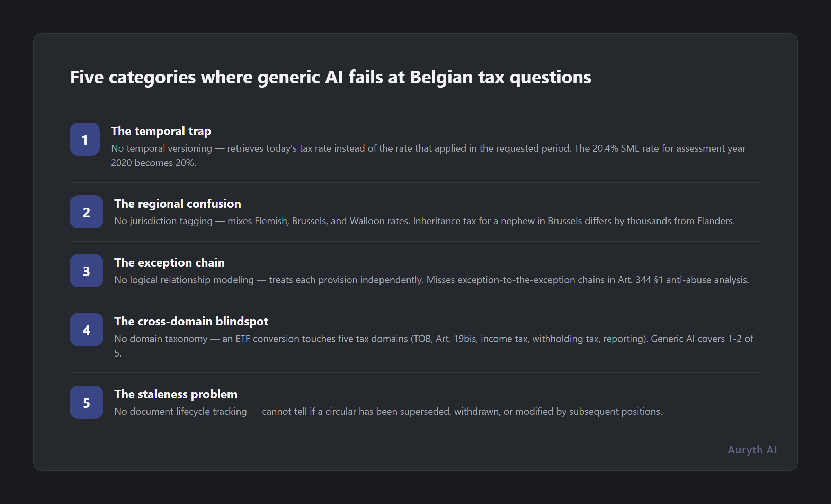Click the "No domain taxonomy" description text
Image resolution: width=831 pixels, height=504 pixels.
[161, 339]
